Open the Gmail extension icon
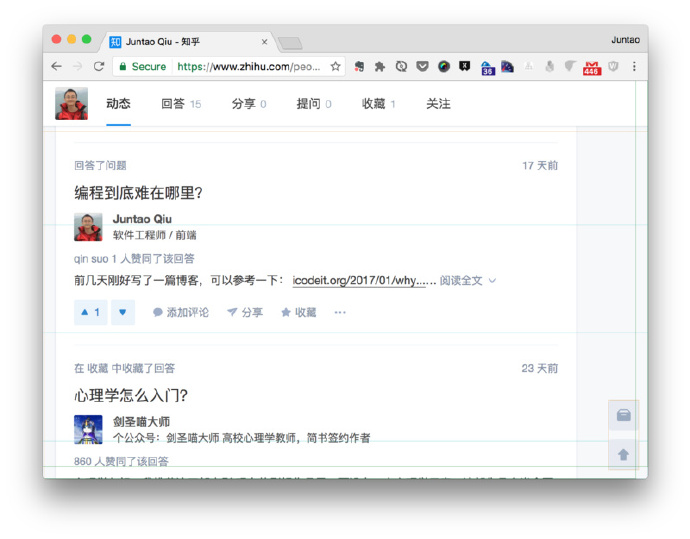The height and width of the screenshot is (539, 690). click(x=592, y=67)
